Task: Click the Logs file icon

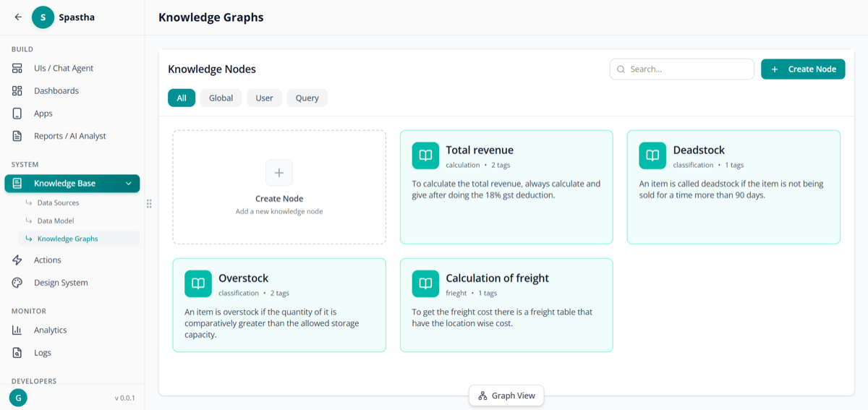Action: pos(17,353)
